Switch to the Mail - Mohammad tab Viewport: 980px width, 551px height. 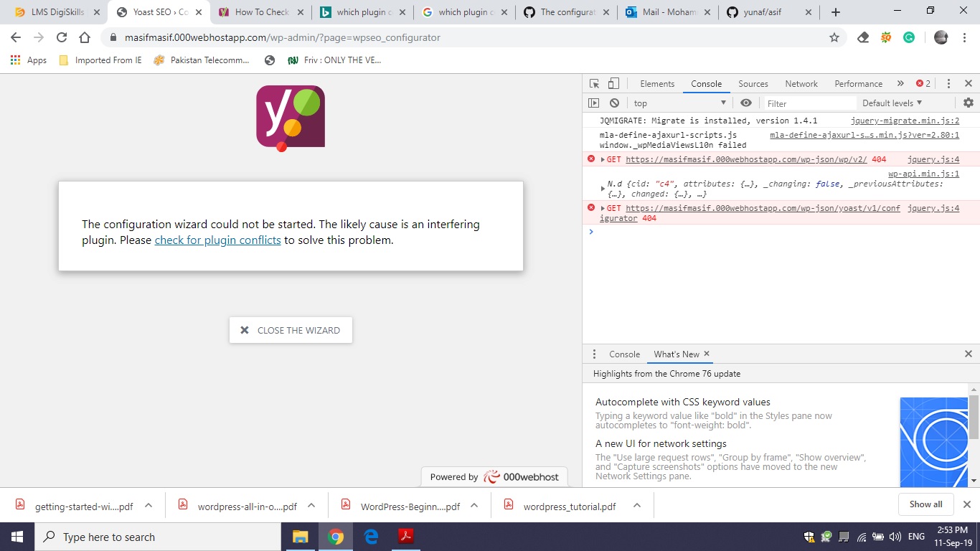click(668, 12)
